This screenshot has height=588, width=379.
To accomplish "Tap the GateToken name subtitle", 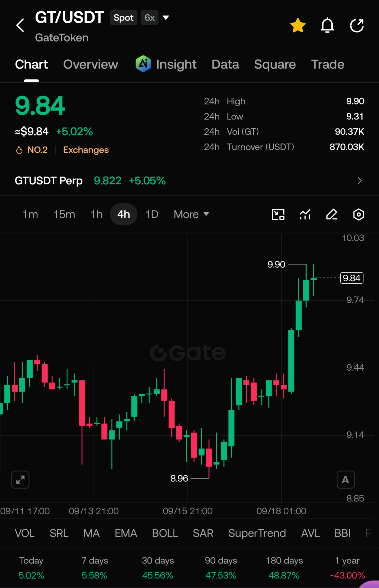I will [62, 38].
